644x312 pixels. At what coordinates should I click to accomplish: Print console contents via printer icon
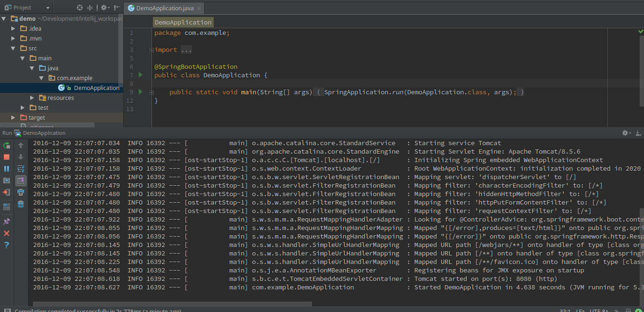tap(21, 192)
